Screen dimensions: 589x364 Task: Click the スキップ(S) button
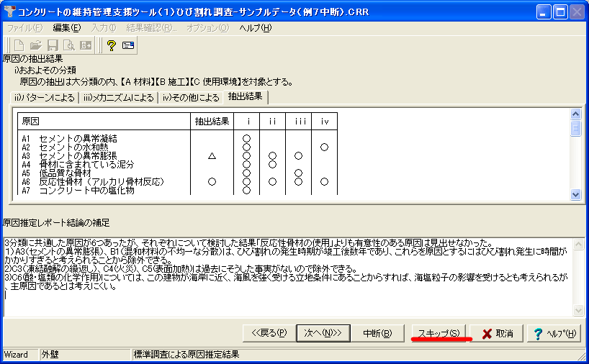439,333
